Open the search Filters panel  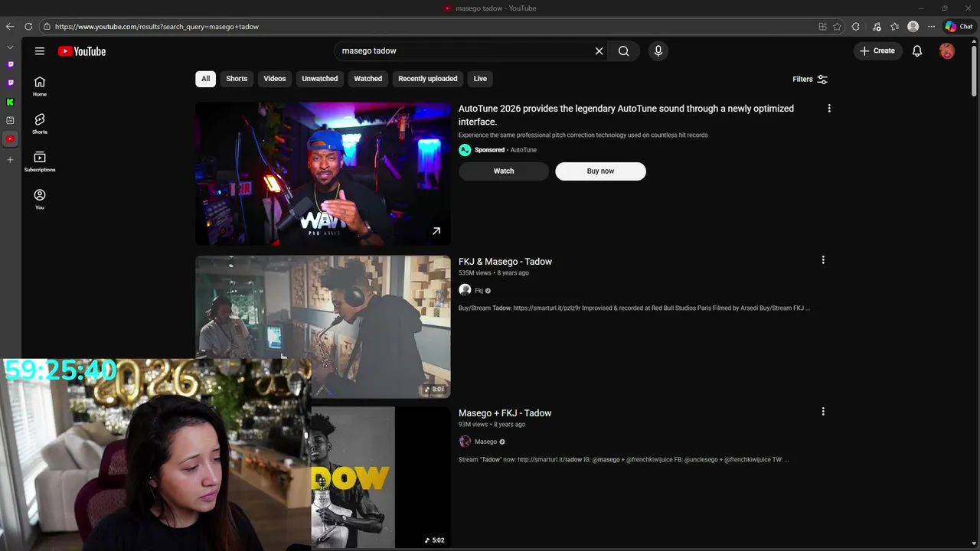pyautogui.click(x=810, y=80)
